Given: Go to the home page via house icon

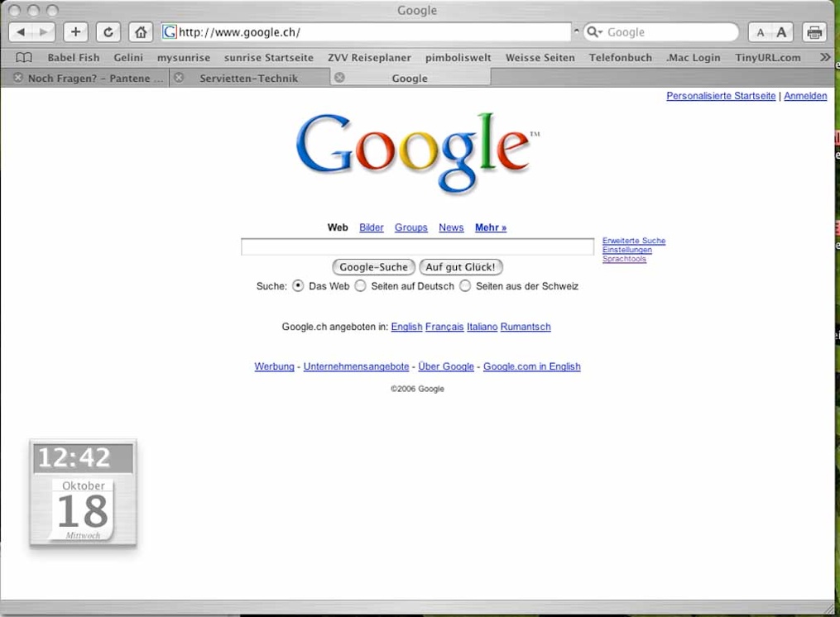Looking at the screenshot, I should (141, 32).
